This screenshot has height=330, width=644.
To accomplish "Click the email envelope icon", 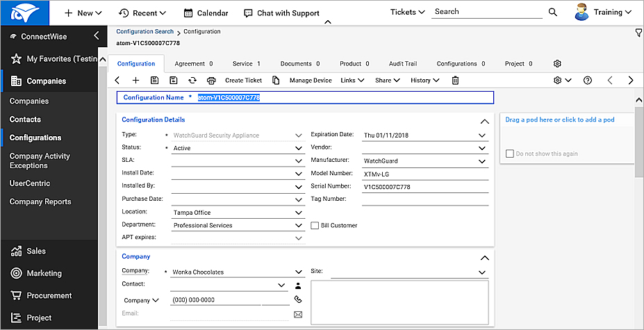I will click(x=298, y=314).
